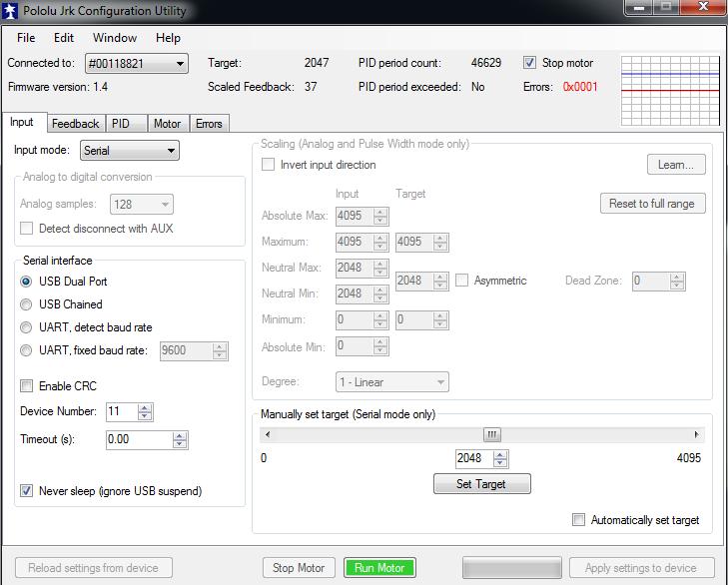The height and width of the screenshot is (585, 728).
Task: Click the Timeout spinner arrows
Action: (x=180, y=439)
